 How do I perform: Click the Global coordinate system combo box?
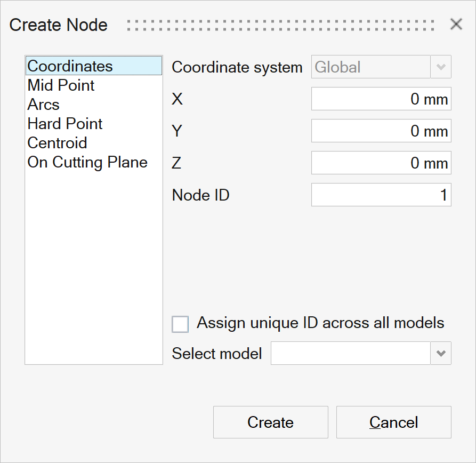370,67
